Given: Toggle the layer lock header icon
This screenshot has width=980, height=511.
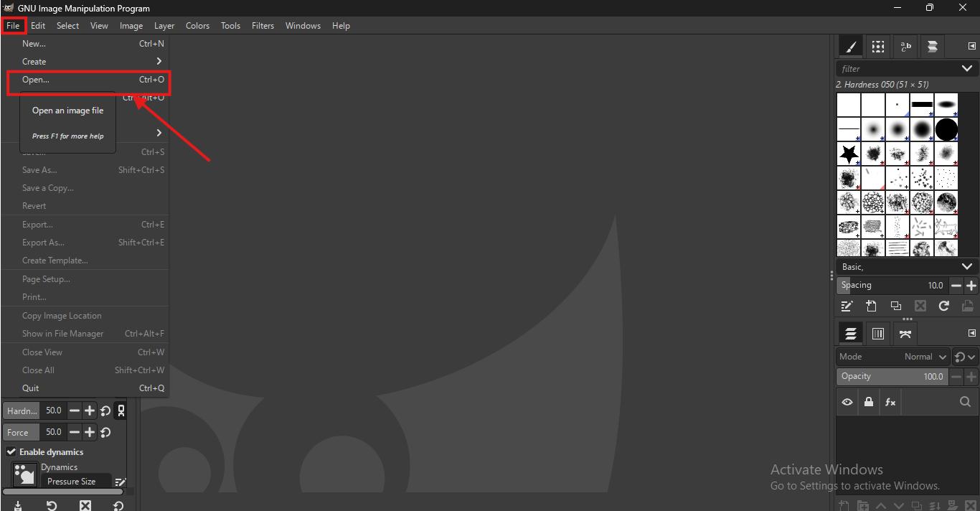Looking at the screenshot, I should (869, 402).
